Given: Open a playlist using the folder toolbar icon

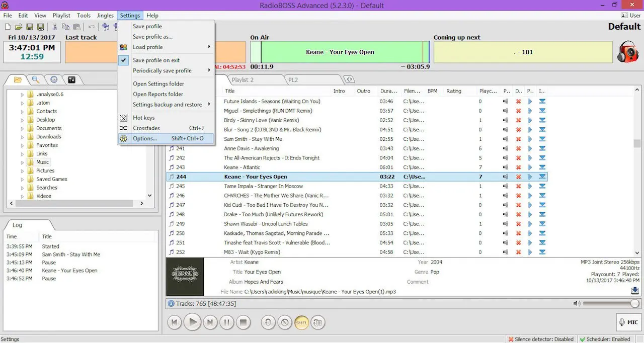Looking at the screenshot, I should (18, 26).
